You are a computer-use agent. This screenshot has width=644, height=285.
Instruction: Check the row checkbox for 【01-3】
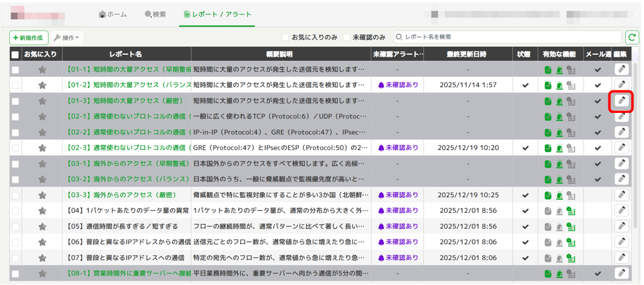(15, 101)
